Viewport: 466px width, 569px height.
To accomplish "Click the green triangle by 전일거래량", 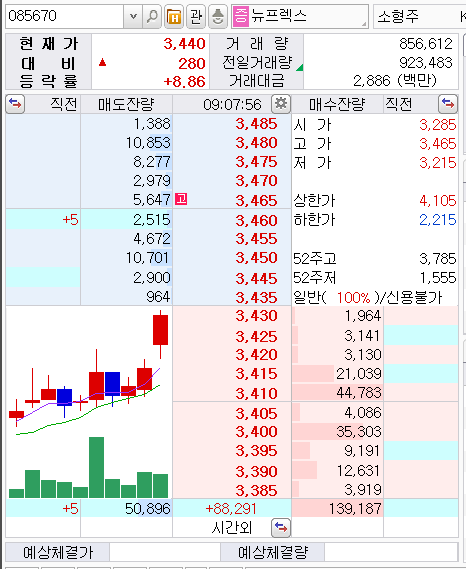I will (300, 67).
